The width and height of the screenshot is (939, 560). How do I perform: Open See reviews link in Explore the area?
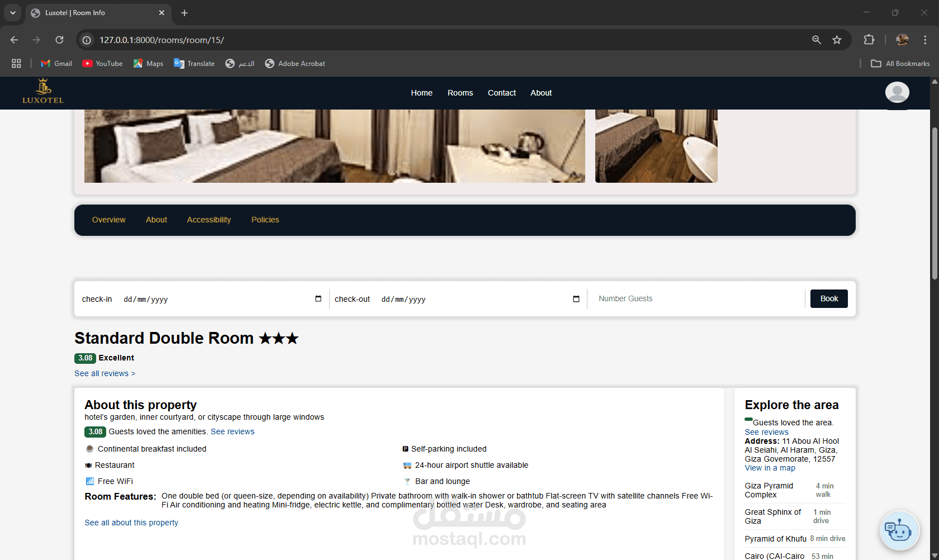(766, 432)
